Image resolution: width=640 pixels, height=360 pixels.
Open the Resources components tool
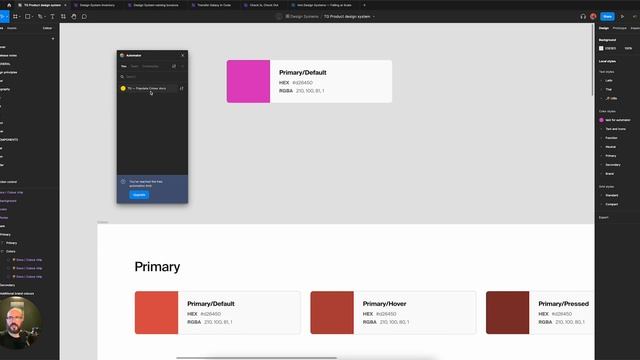[63, 16]
